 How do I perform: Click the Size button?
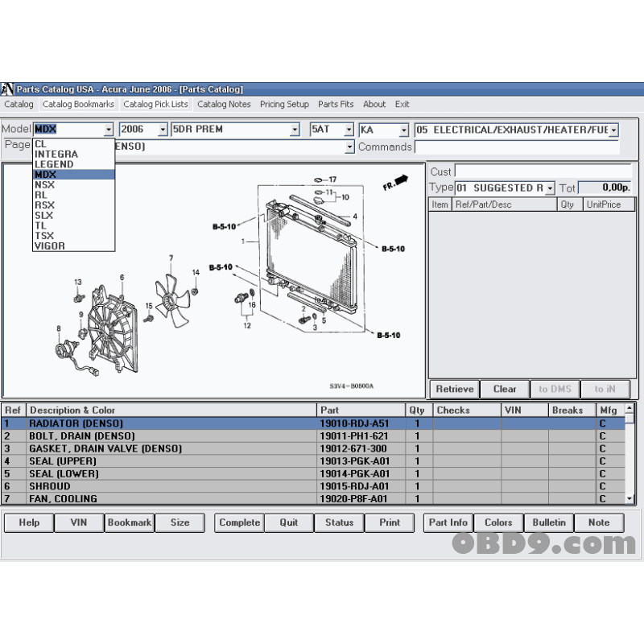[180, 522]
